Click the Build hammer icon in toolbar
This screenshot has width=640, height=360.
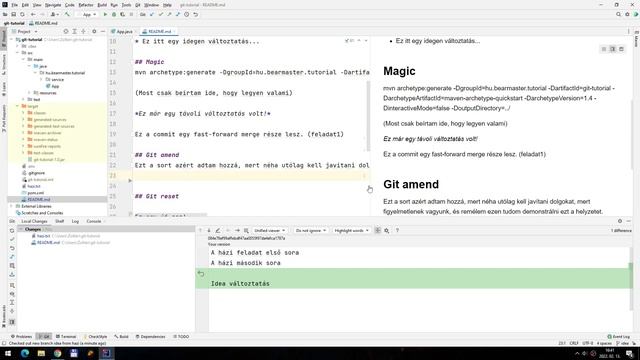click(67, 14)
